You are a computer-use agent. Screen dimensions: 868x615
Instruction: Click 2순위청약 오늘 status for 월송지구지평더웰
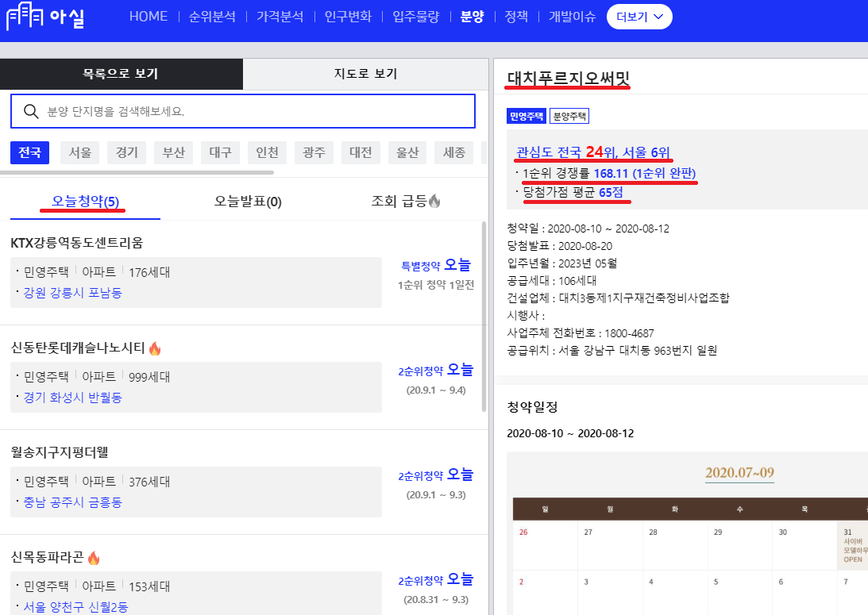(x=436, y=475)
